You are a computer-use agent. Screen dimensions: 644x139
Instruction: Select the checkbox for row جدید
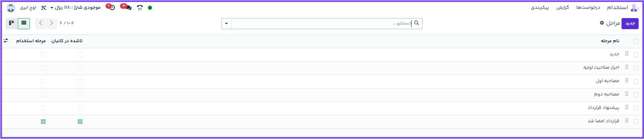click(636, 54)
